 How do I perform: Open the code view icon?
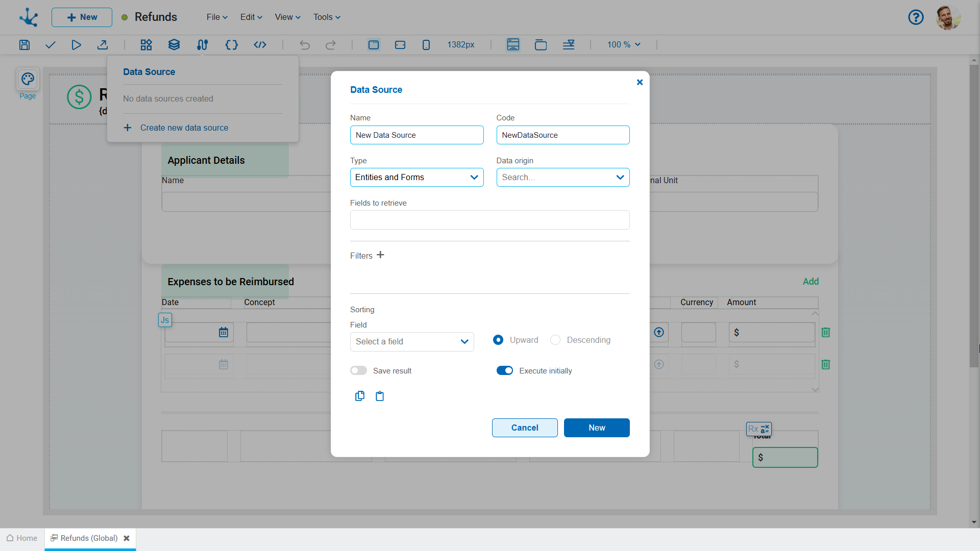point(260,45)
